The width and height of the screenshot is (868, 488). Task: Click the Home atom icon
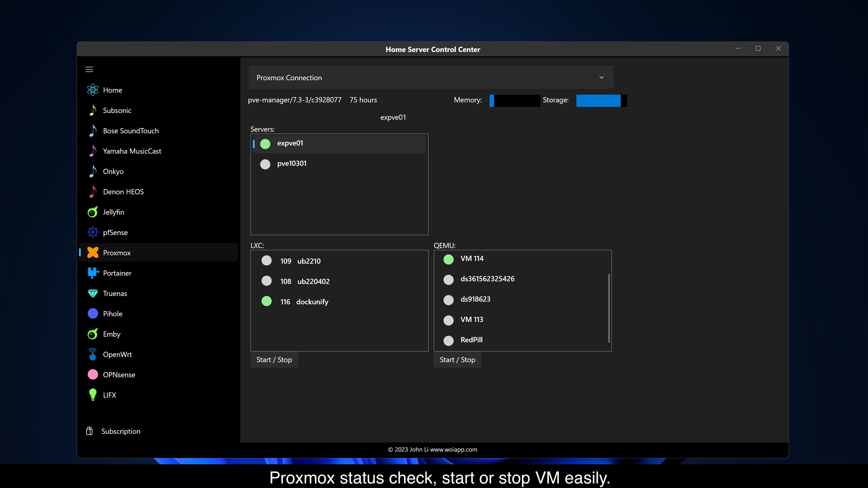point(93,90)
